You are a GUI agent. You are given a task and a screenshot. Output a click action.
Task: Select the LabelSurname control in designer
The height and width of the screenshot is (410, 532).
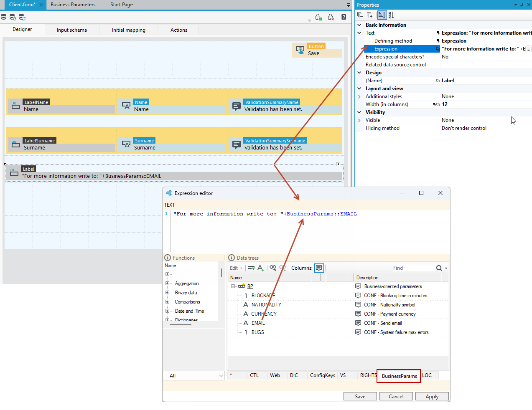(61, 144)
